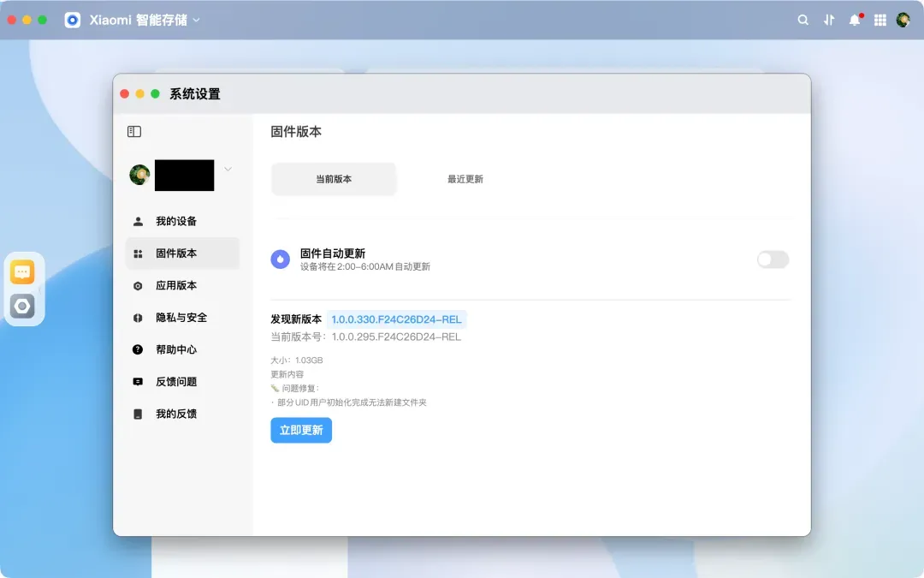Screen dimensions: 924x578
Task: Switch to 最近更新 tab
Action: [x=465, y=179]
